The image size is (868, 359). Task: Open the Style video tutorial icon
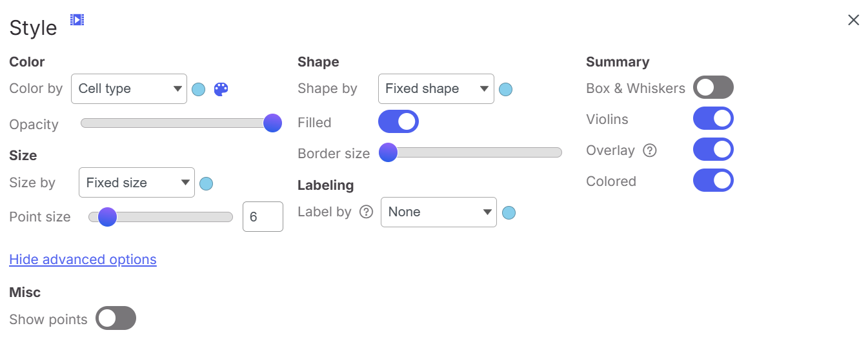click(77, 20)
